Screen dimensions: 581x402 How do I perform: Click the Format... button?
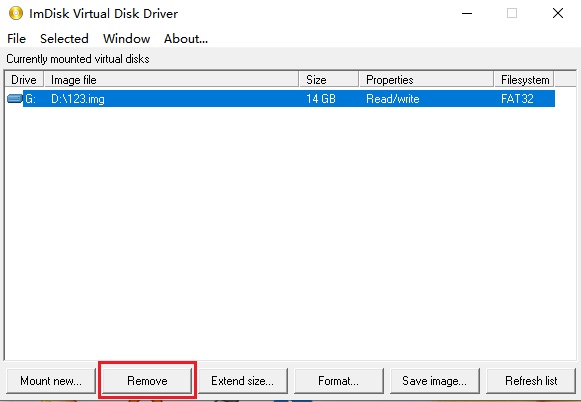point(339,381)
